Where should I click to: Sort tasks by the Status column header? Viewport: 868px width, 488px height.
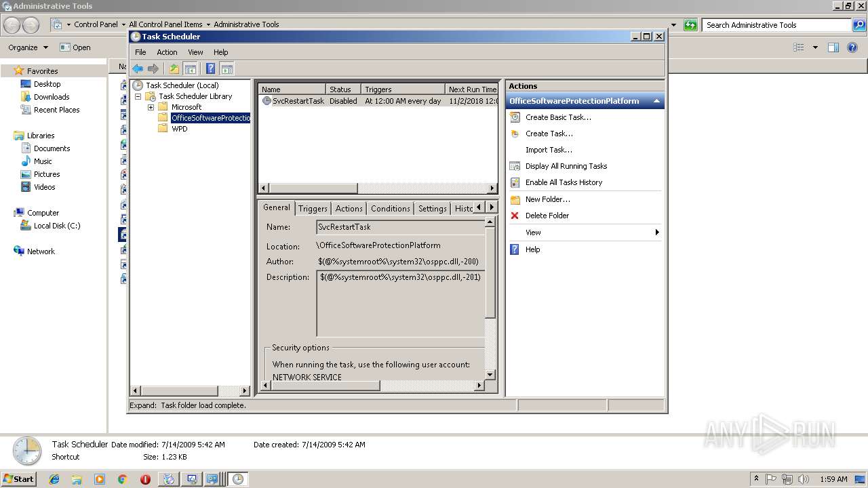pos(343,89)
